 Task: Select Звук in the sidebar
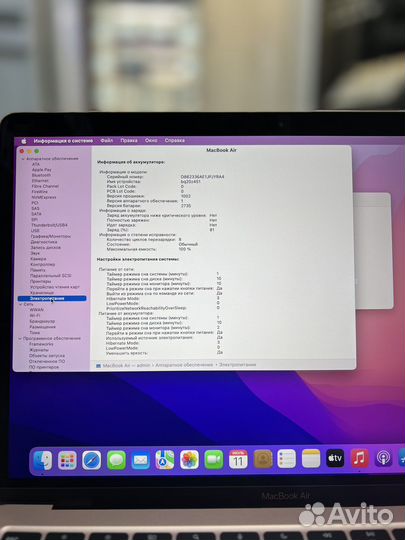coord(35,253)
